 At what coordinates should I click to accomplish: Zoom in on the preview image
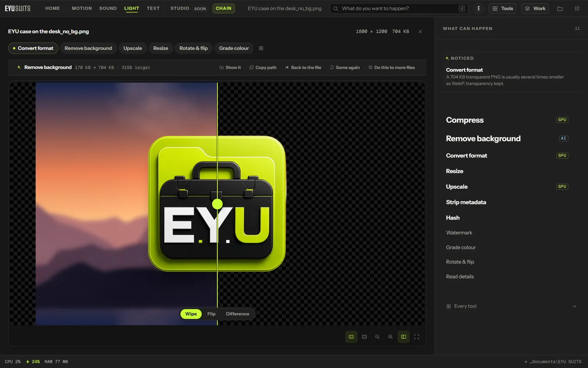pos(390,337)
